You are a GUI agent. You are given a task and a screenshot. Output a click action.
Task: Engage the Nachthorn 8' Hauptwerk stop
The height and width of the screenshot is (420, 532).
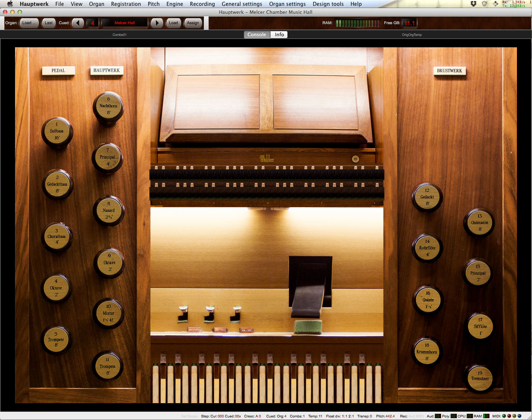tap(109, 106)
